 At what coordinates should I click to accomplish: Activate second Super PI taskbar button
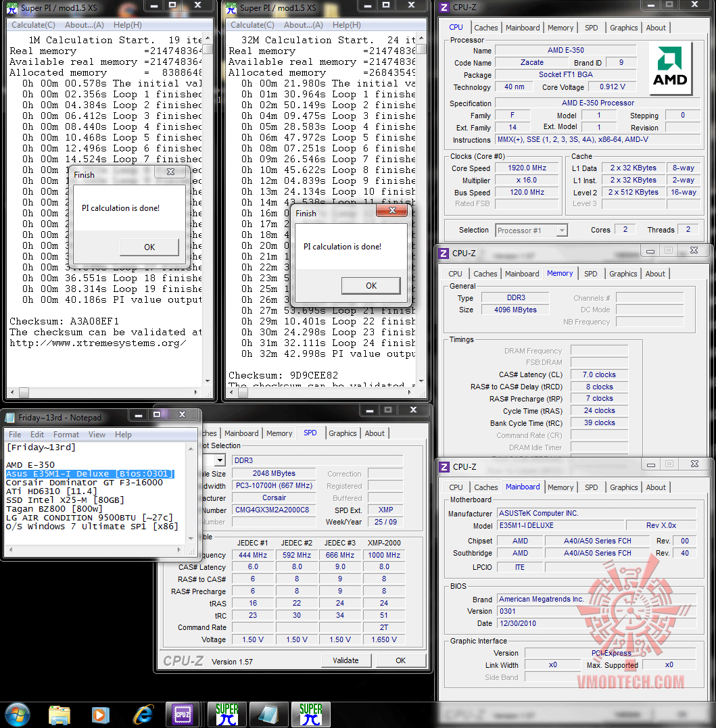(310, 714)
